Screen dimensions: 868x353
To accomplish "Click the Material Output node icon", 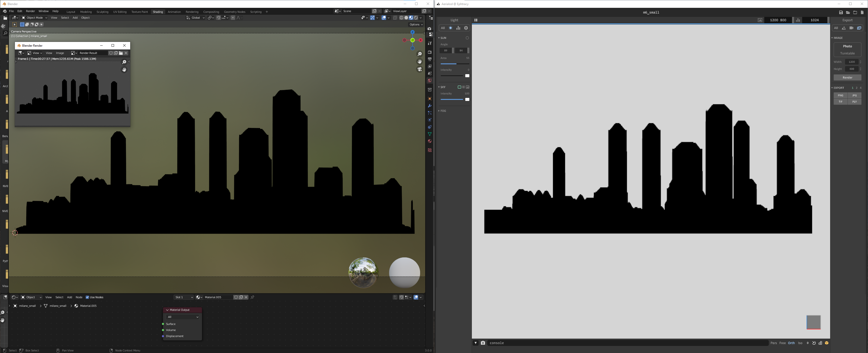I will (x=167, y=310).
